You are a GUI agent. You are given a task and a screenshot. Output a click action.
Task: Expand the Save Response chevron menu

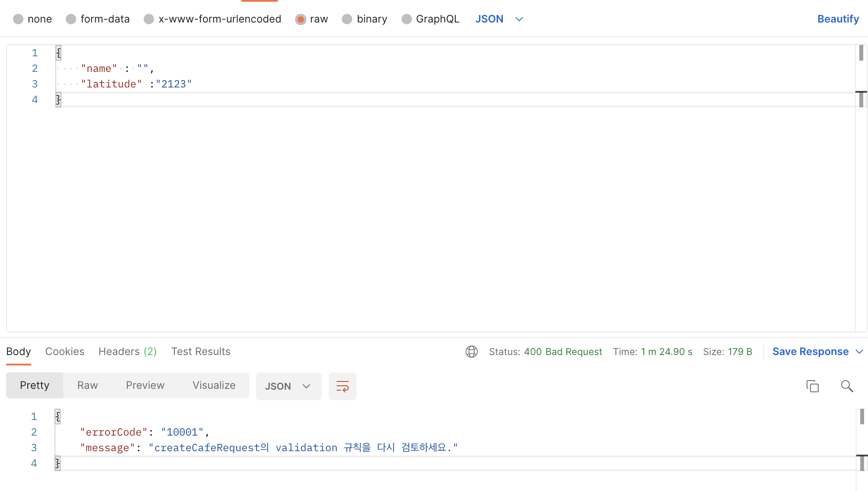[860, 352]
